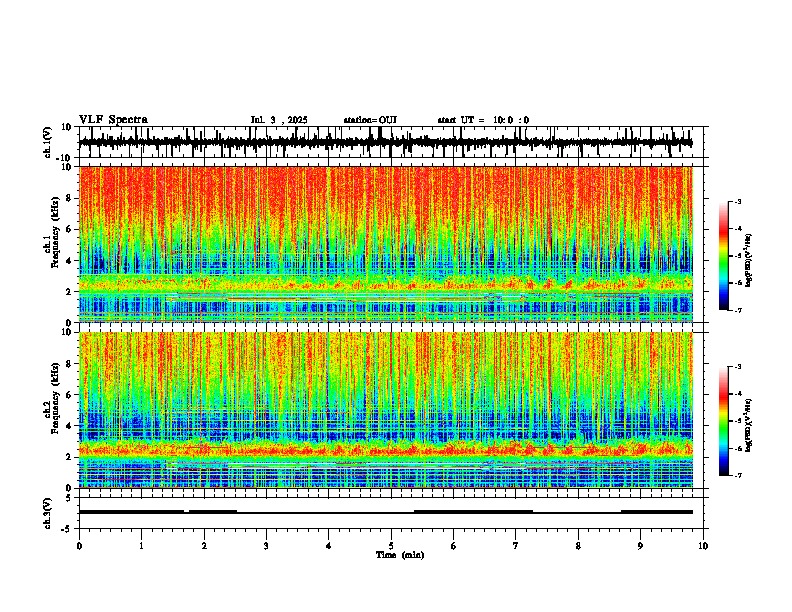This screenshot has height=612, width=792.
Task: Click the "5" tick of the ch.3(V) axis
Action: click(x=69, y=497)
